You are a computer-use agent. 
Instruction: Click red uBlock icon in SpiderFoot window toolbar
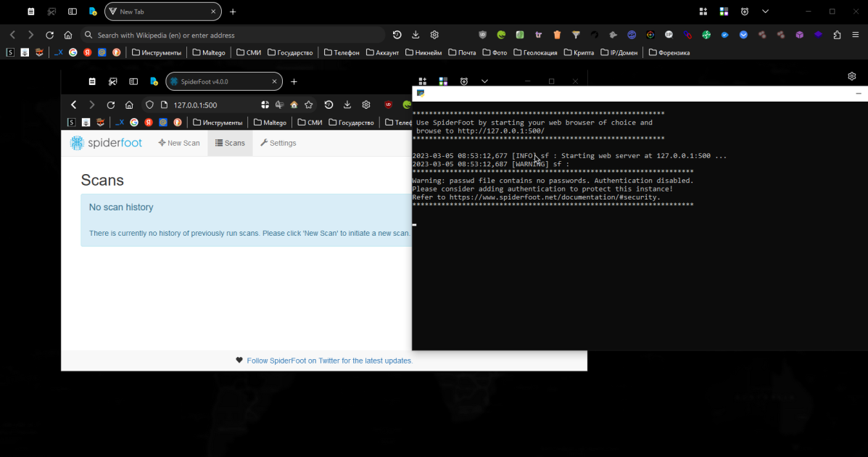click(388, 104)
